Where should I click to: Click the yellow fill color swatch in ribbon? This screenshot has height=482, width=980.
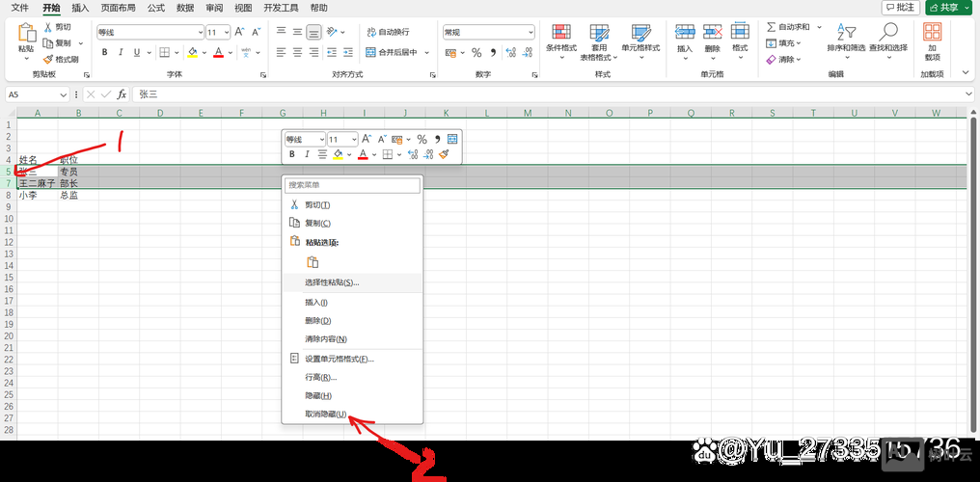192,52
